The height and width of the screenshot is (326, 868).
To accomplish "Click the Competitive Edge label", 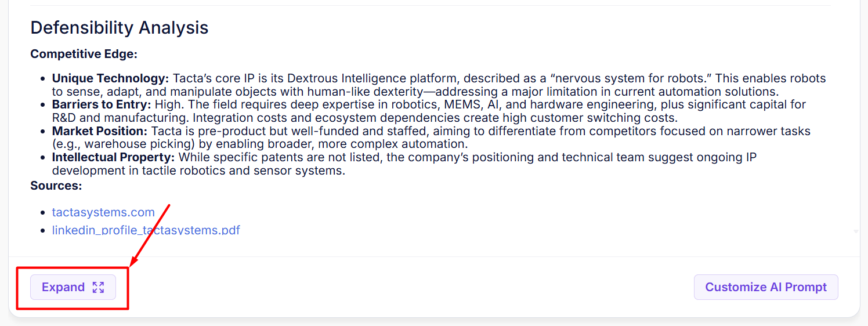I will coord(84,54).
